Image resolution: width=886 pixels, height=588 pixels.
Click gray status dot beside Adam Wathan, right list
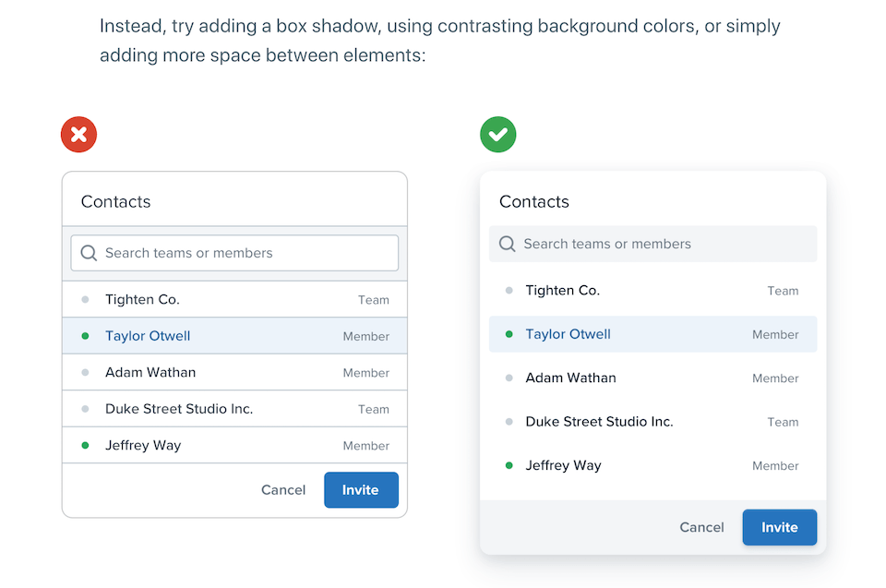(509, 378)
